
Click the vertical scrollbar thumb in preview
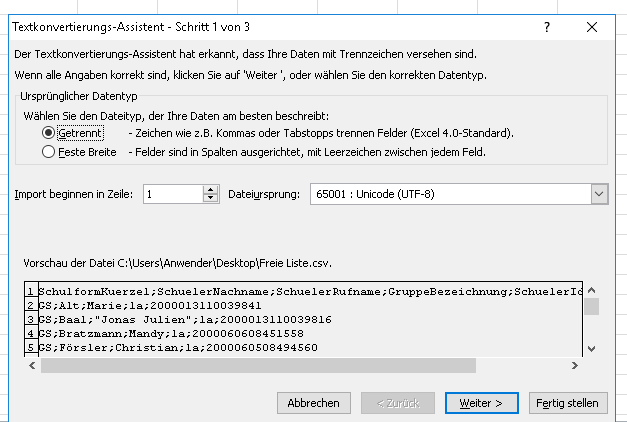coord(592,306)
